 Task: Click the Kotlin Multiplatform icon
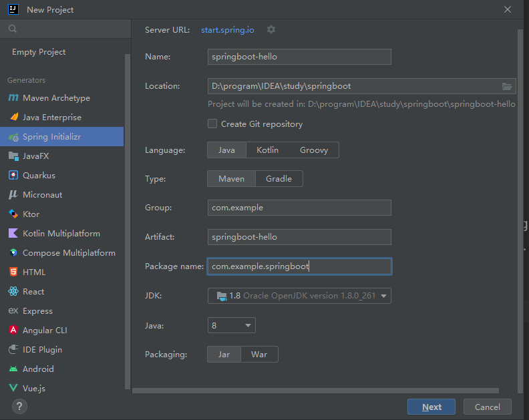pyautogui.click(x=13, y=233)
